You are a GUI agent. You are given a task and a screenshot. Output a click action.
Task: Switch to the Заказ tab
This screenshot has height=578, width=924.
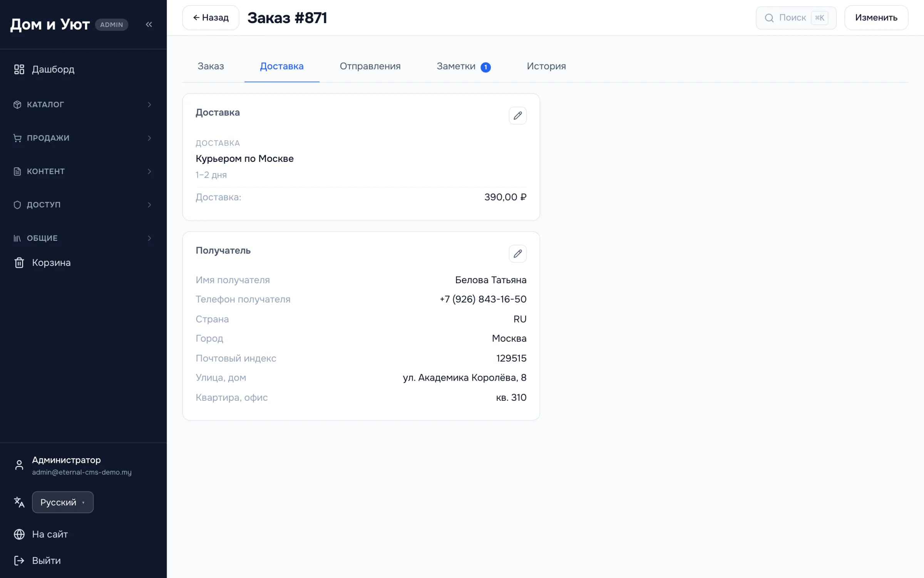click(211, 66)
